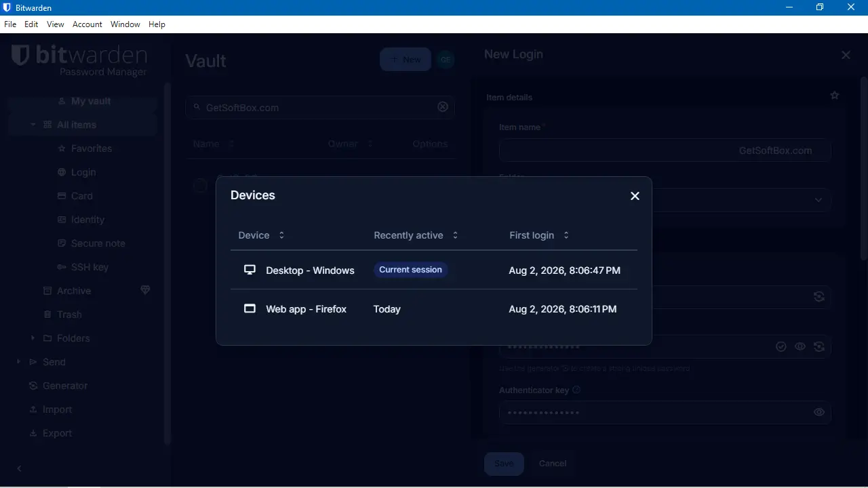Sort vault list by Owner

(x=351, y=144)
